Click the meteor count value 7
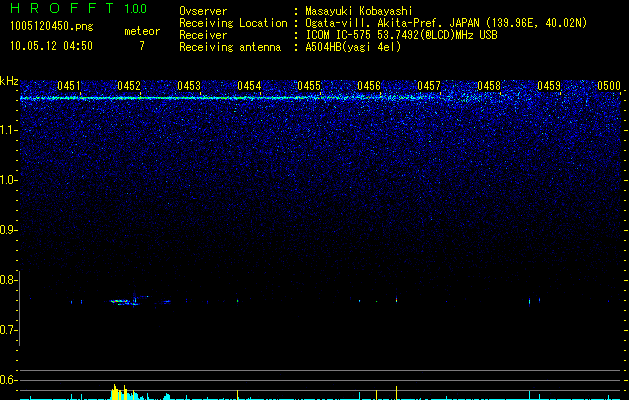This screenshot has height=400, width=629. 142,46
